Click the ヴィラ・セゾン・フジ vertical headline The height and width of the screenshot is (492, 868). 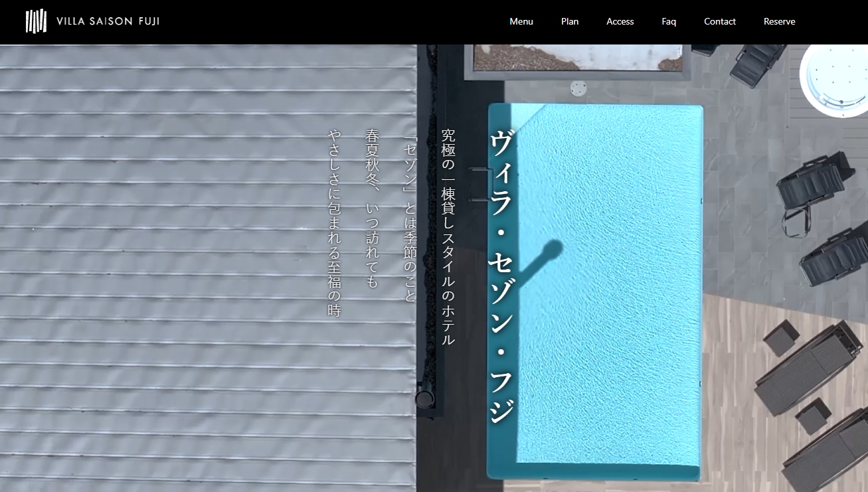coord(501,276)
